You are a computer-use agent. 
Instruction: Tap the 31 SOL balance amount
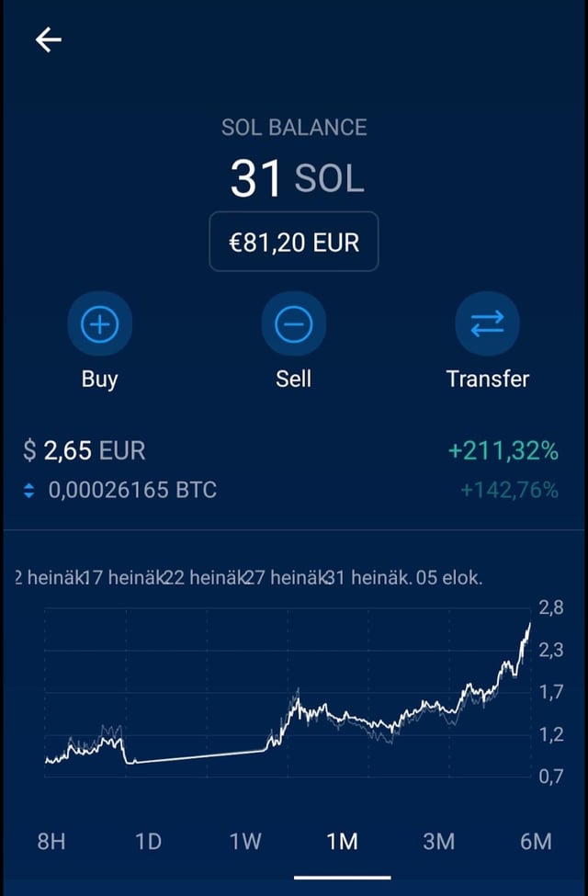click(296, 178)
